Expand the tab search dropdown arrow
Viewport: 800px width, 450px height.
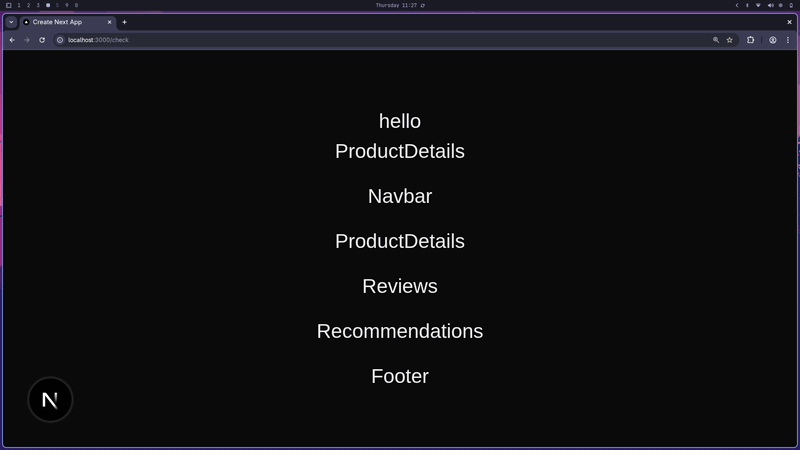pos(11,22)
